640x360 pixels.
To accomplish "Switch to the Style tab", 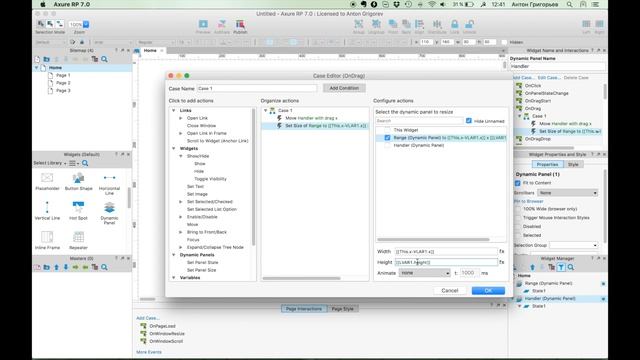I will click(x=573, y=164).
